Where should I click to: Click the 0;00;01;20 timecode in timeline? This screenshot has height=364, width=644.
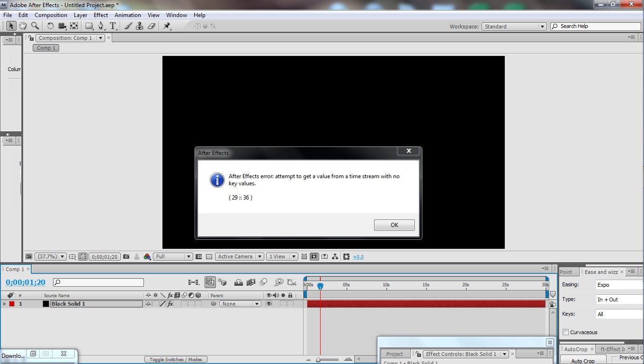tap(26, 282)
